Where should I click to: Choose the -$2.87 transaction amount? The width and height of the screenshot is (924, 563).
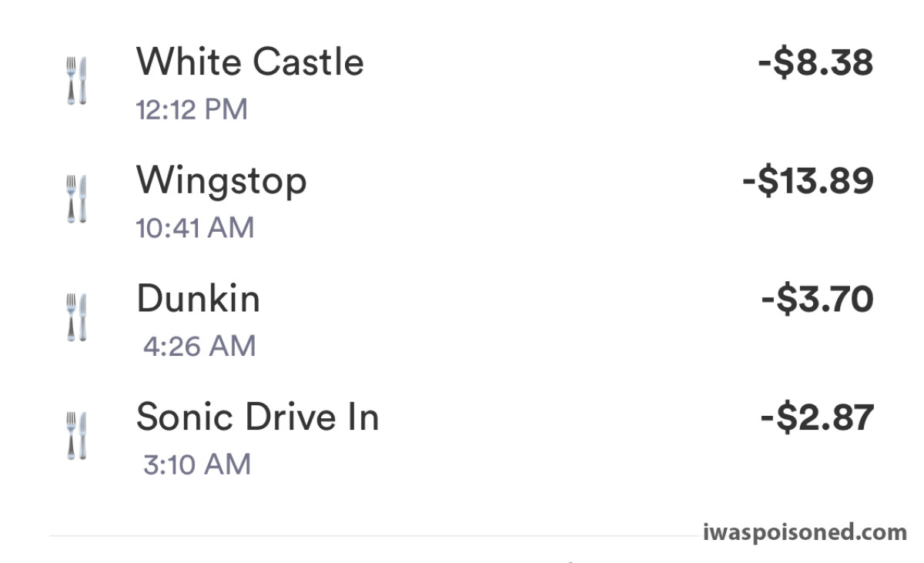(x=817, y=417)
